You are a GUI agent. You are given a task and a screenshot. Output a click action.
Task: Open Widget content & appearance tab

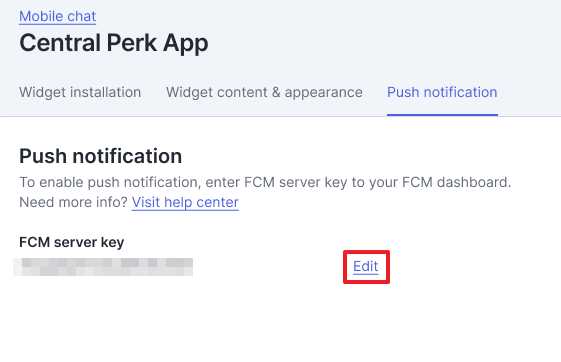pos(264,92)
